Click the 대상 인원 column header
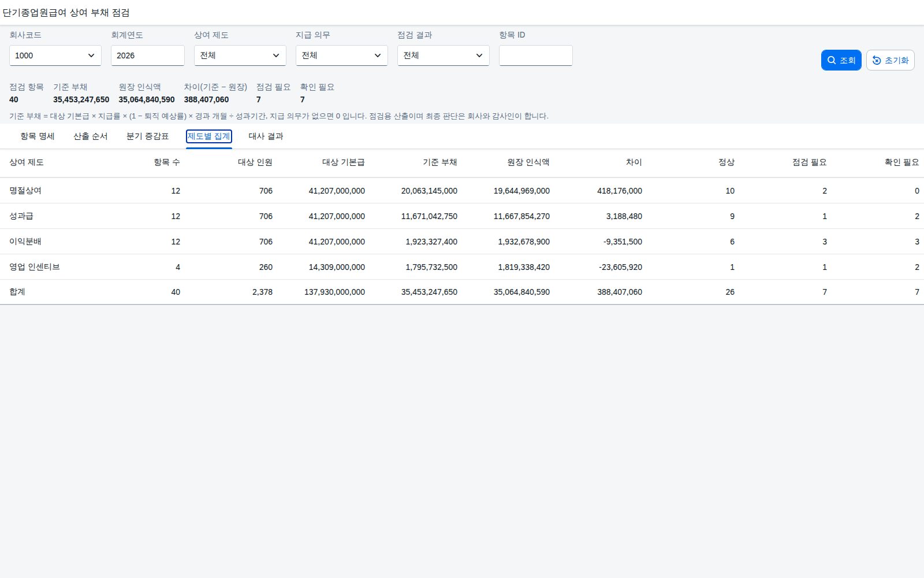Image resolution: width=924 pixels, height=578 pixels. click(x=255, y=162)
